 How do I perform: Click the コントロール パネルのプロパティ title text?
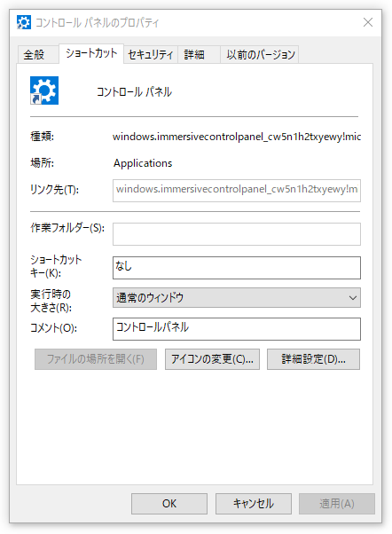click(98, 23)
